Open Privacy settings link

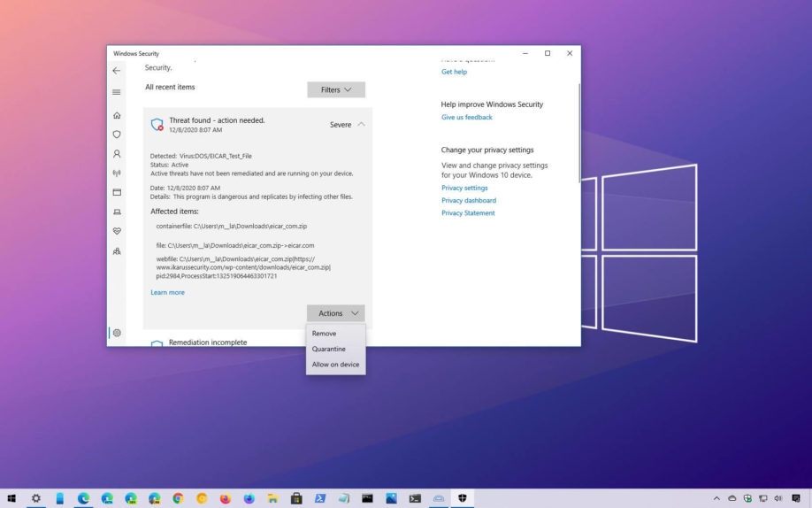coord(464,188)
